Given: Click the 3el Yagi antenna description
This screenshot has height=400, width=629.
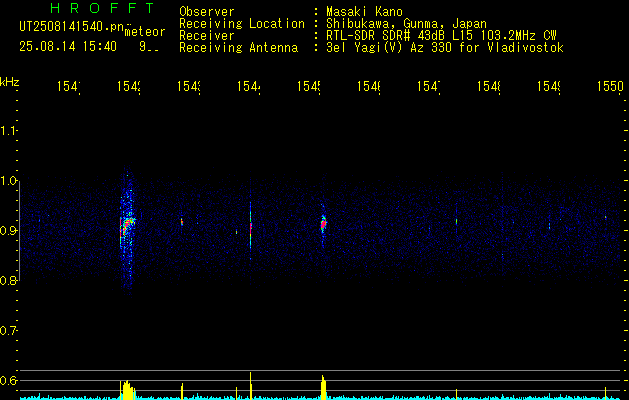Looking at the screenshot, I should (445, 48).
